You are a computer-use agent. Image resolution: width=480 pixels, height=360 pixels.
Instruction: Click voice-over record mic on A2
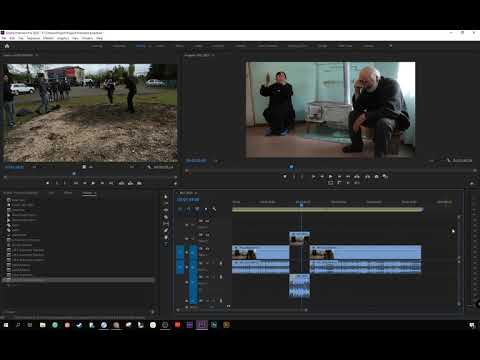click(x=221, y=277)
